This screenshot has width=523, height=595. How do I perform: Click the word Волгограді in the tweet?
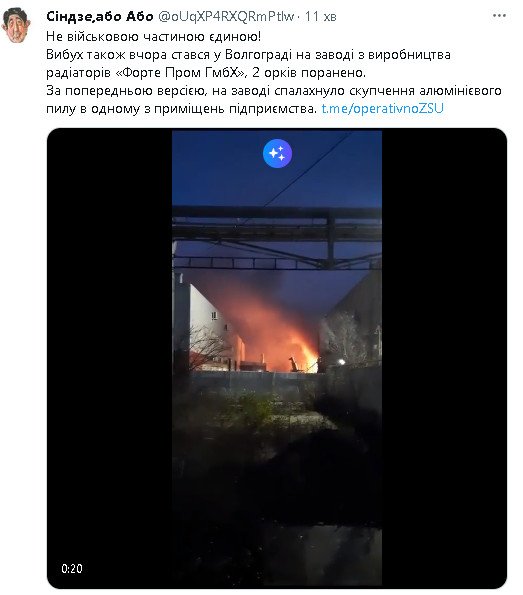(x=258, y=55)
